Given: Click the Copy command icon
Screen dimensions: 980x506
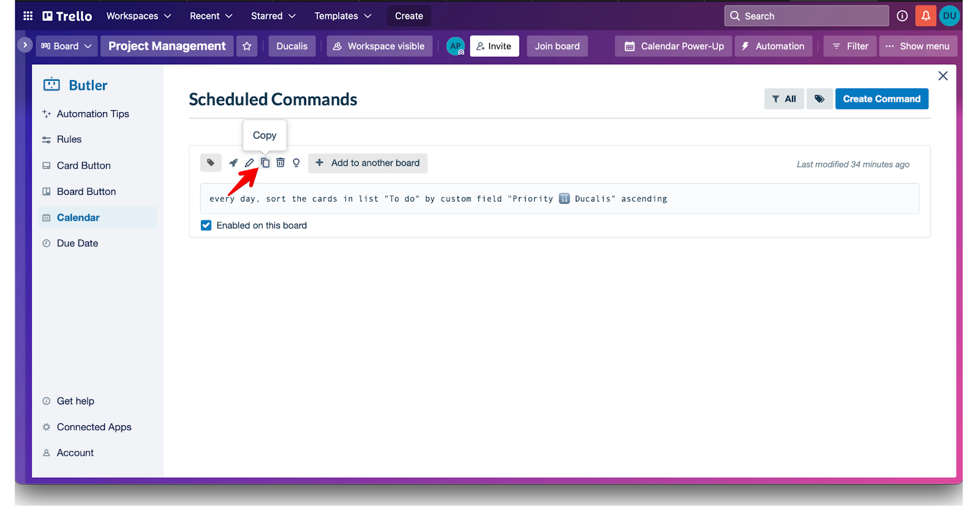Looking at the screenshot, I should (x=265, y=163).
